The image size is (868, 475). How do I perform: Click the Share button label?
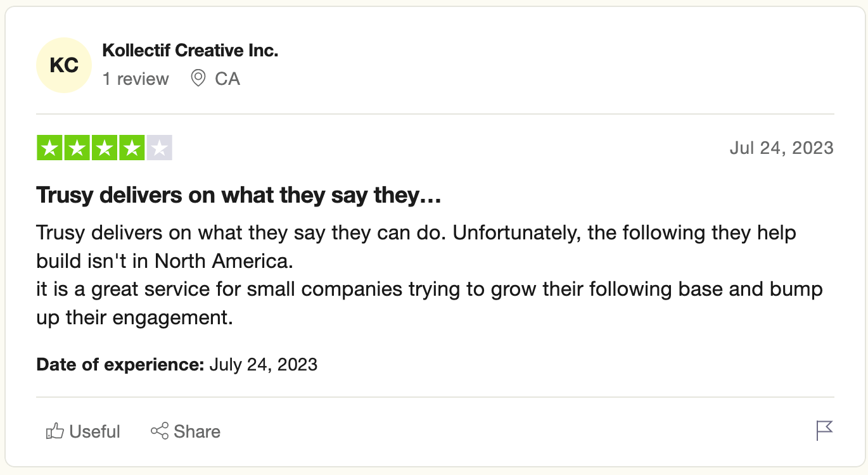pos(197,431)
